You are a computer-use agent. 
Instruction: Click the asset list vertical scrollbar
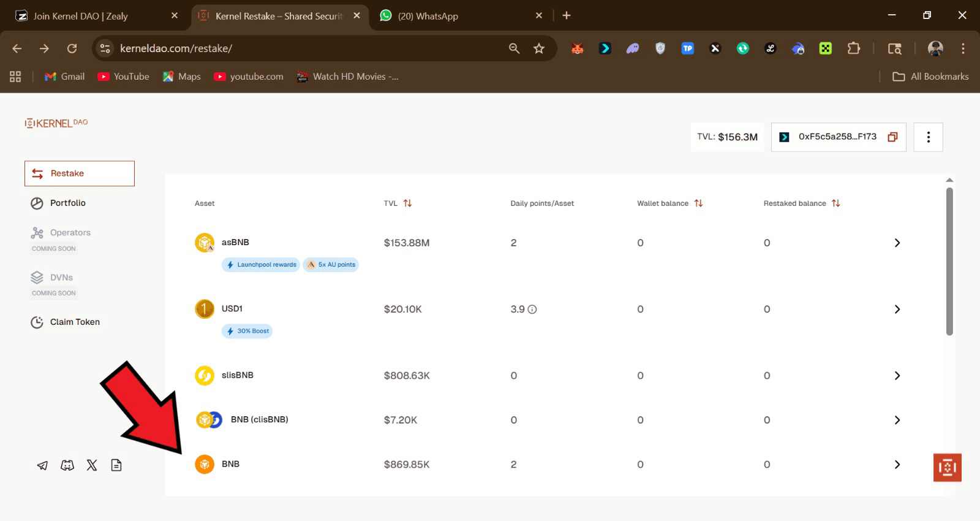pos(949,261)
